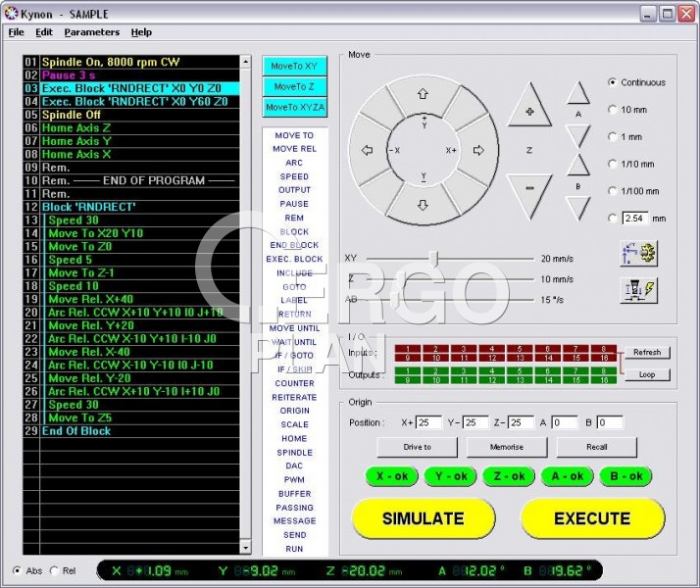The image size is (700, 588).
Task: Click the custom step 2.54 input field
Action: 635,219
